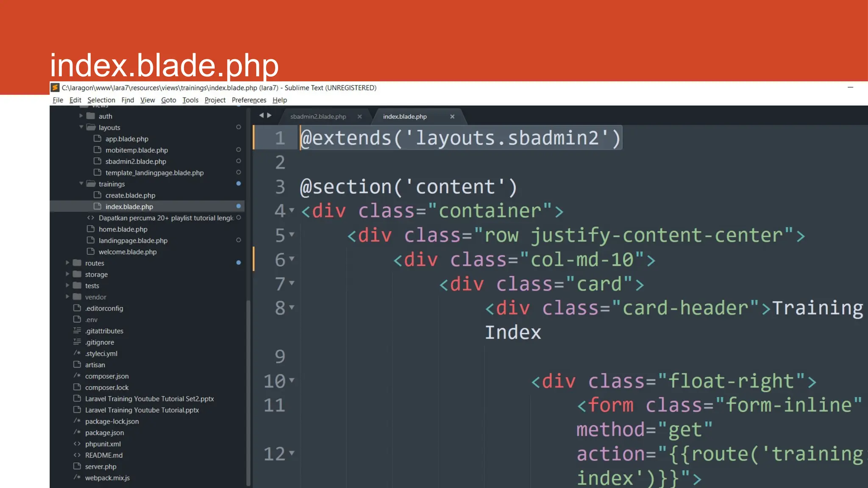Open the Tools menu
This screenshot has width=868, height=488.
tap(190, 100)
